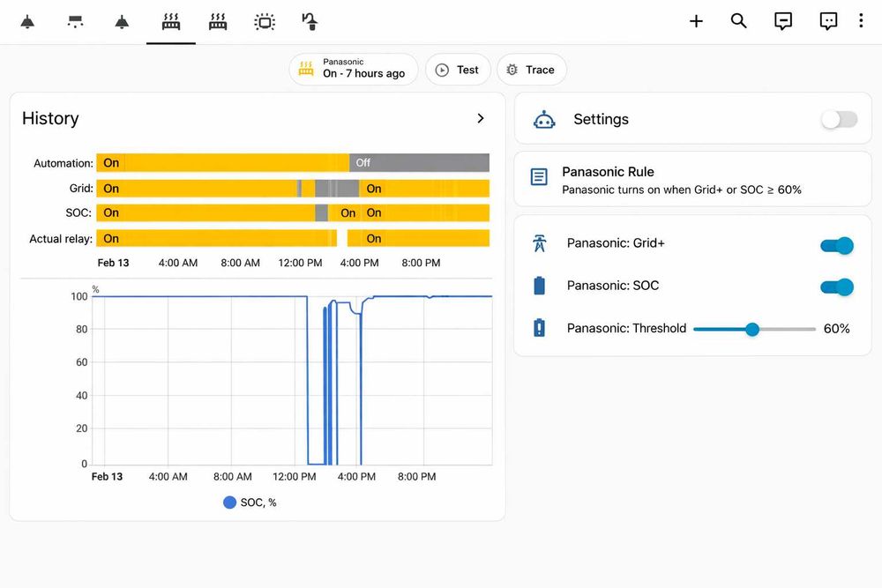
Task: Select the underlined radiator tab
Action: [171, 22]
